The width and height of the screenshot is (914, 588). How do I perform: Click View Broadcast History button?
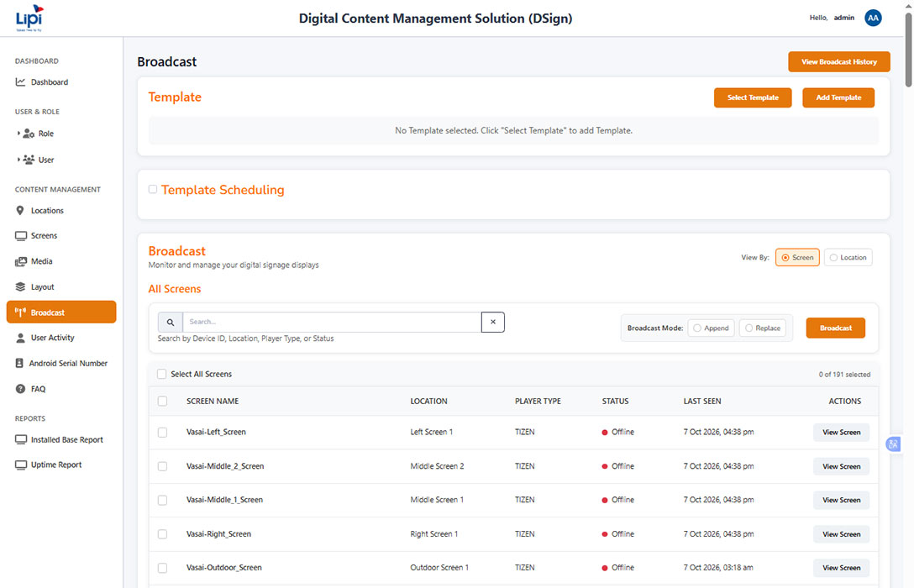(838, 62)
